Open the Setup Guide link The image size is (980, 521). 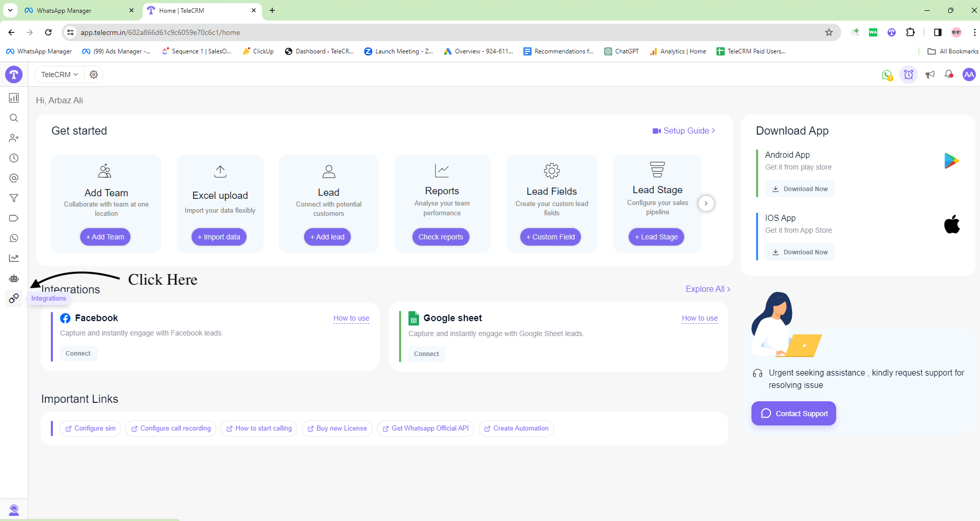[x=684, y=131]
